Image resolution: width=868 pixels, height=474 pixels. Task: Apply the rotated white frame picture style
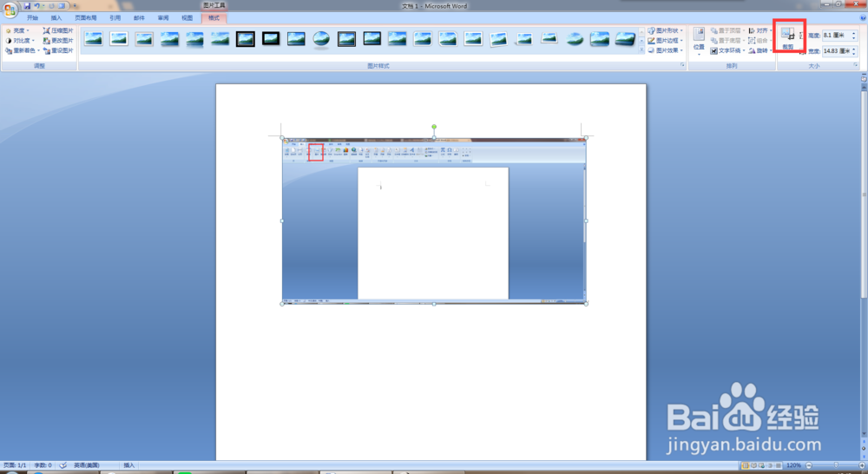tap(499, 39)
